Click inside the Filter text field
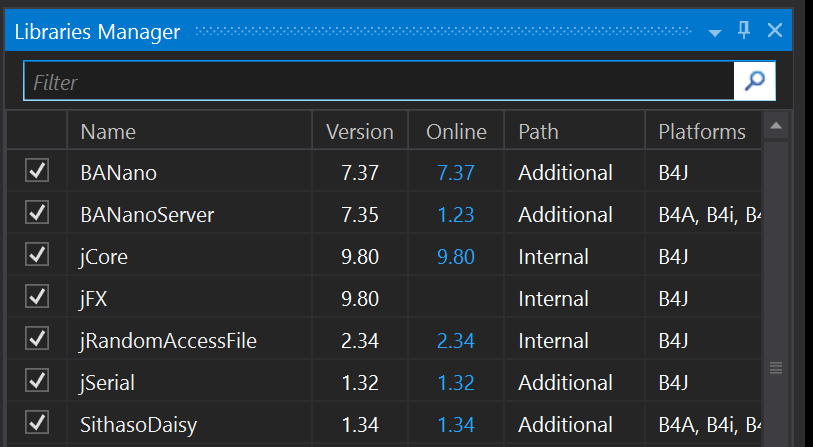Image resolution: width=813 pixels, height=447 pixels. pos(378,82)
